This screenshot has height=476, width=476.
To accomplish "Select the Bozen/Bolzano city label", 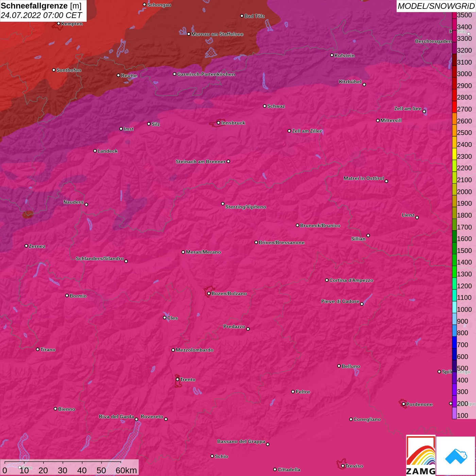I will click(229, 293).
